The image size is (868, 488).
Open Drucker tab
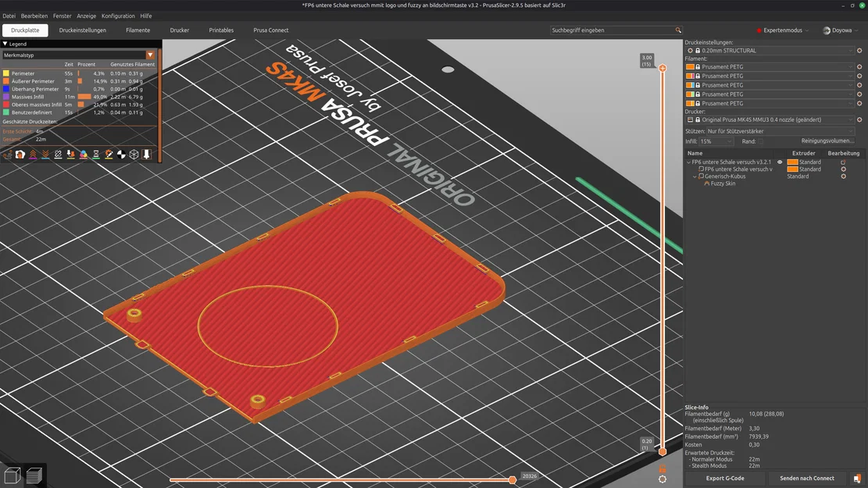[180, 30]
